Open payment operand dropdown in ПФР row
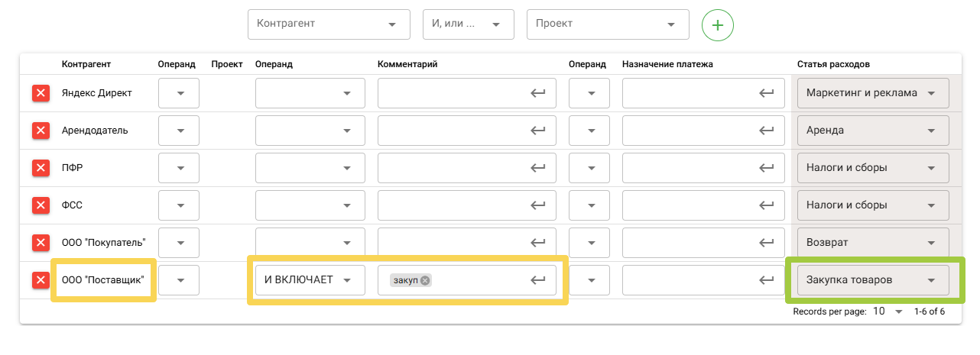 (x=589, y=168)
